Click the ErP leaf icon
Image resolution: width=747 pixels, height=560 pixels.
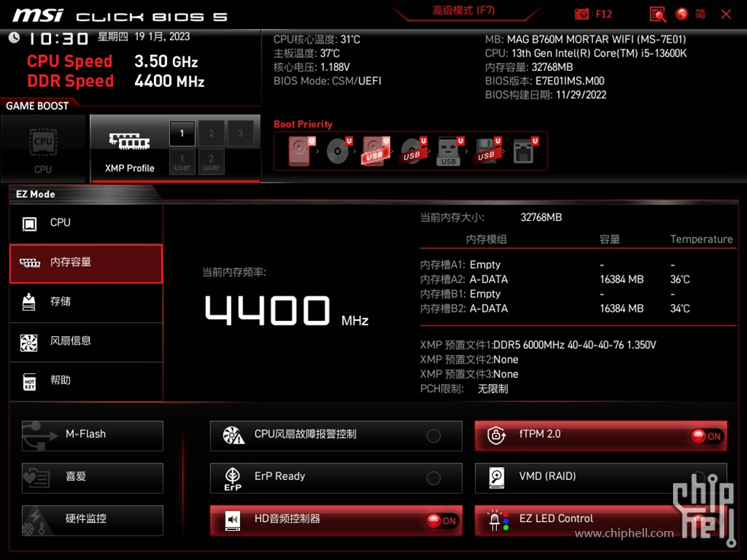232,478
